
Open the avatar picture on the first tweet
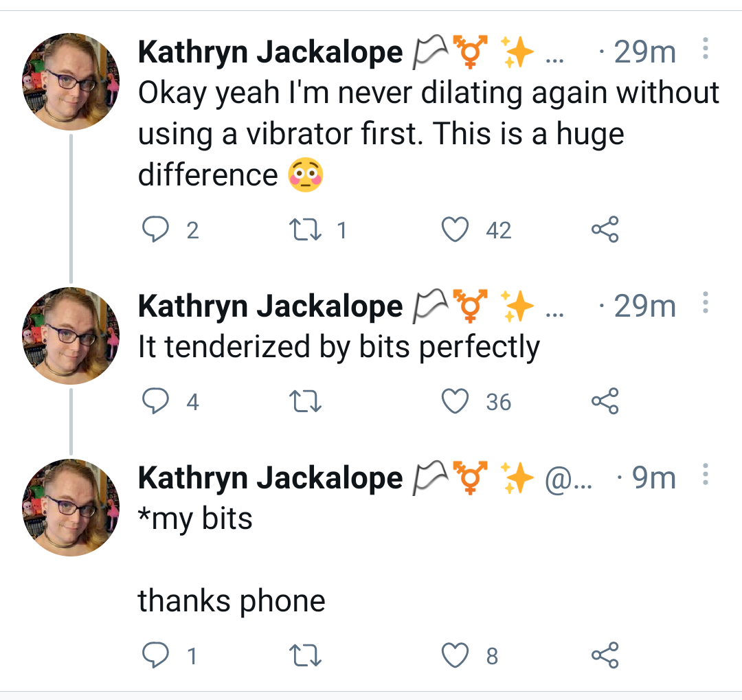tap(71, 82)
